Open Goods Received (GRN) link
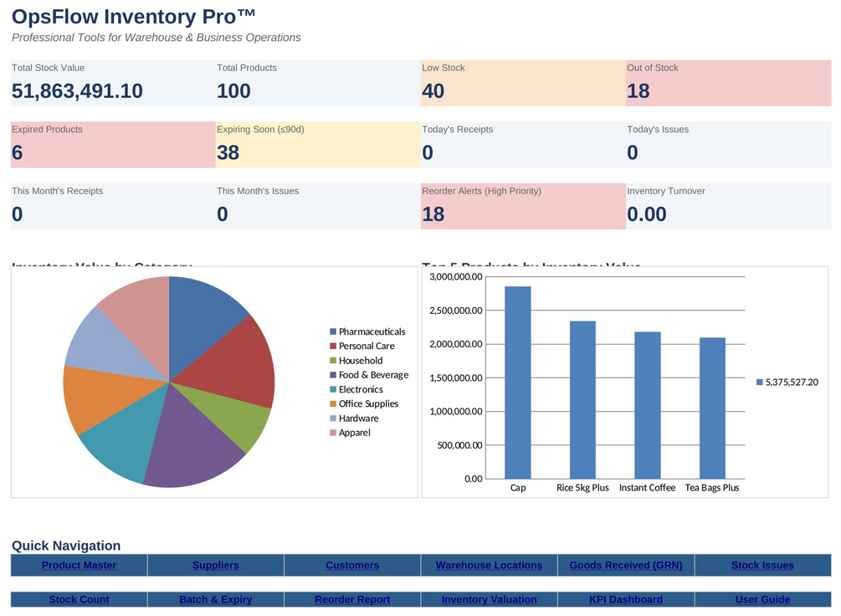 (x=626, y=565)
